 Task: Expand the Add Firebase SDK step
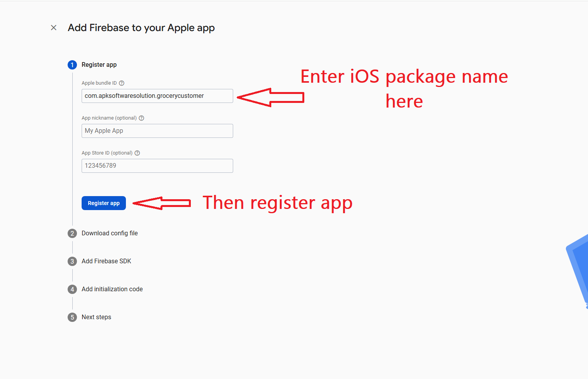106,261
